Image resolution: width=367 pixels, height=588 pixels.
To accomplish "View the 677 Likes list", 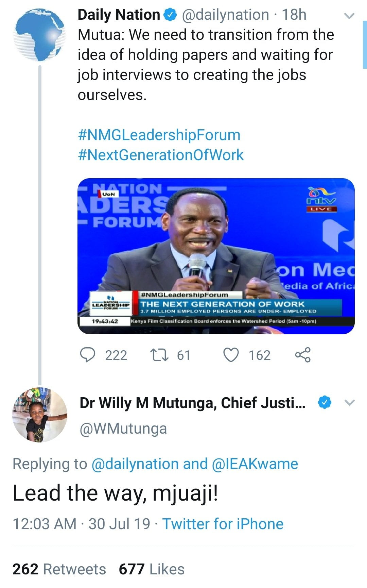I will (152, 569).
